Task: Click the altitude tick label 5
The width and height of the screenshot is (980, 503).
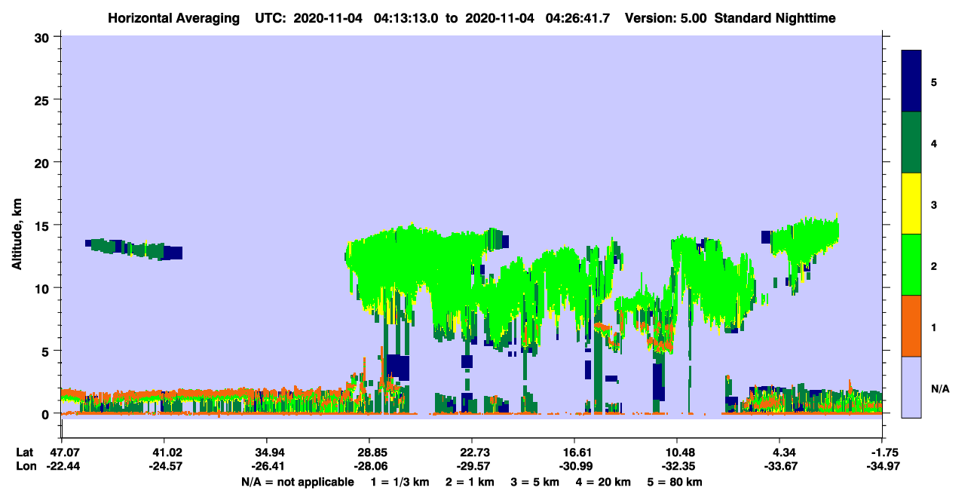Action: pyautogui.click(x=47, y=351)
